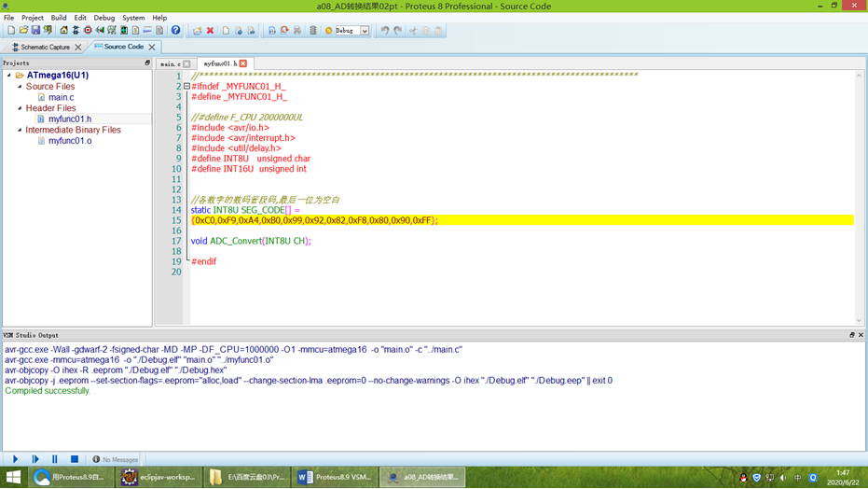Open the Help menu

tap(159, 18)
